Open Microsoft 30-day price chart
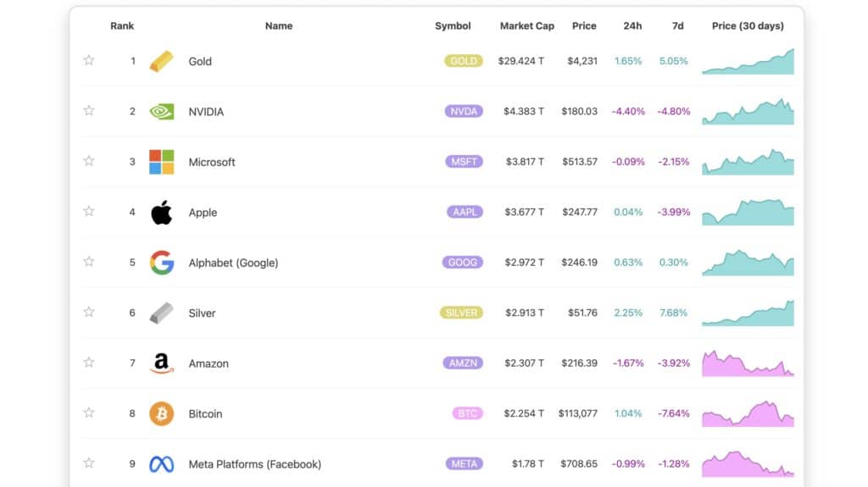This screenshot has width=868, height=487. pos(748,162)
